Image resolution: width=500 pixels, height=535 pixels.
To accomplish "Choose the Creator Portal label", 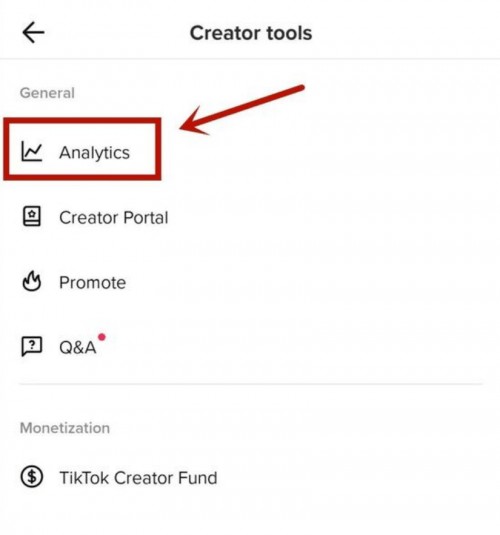I will point(114,217).
